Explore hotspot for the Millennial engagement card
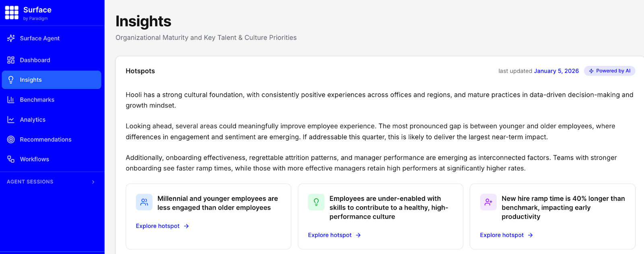The width and height of the screenshot is (644, 254). click(162, 226)
